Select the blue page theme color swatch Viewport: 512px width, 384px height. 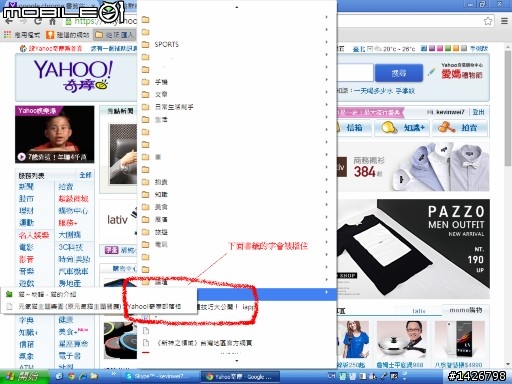[x=424, y=49]
